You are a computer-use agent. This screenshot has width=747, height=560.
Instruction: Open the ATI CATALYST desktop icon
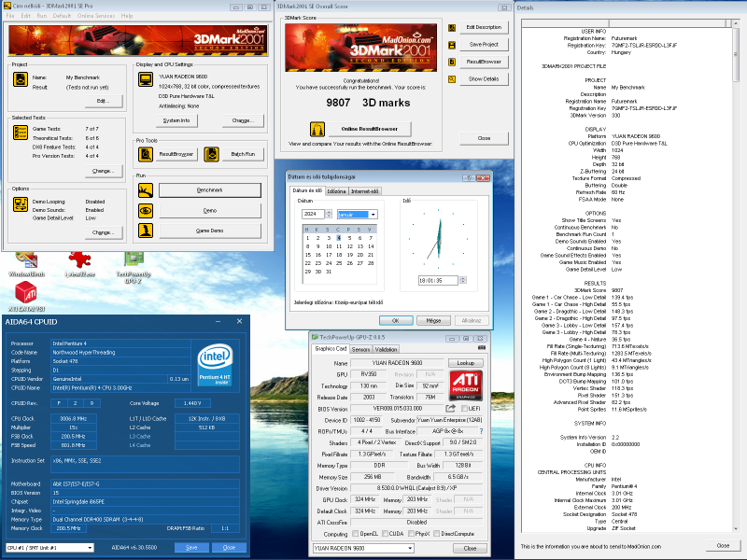click(x=26, y=296)
